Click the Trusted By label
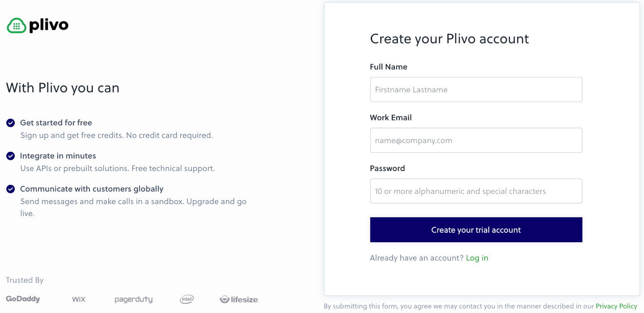 pyautogui.click(x=25, y=280)
